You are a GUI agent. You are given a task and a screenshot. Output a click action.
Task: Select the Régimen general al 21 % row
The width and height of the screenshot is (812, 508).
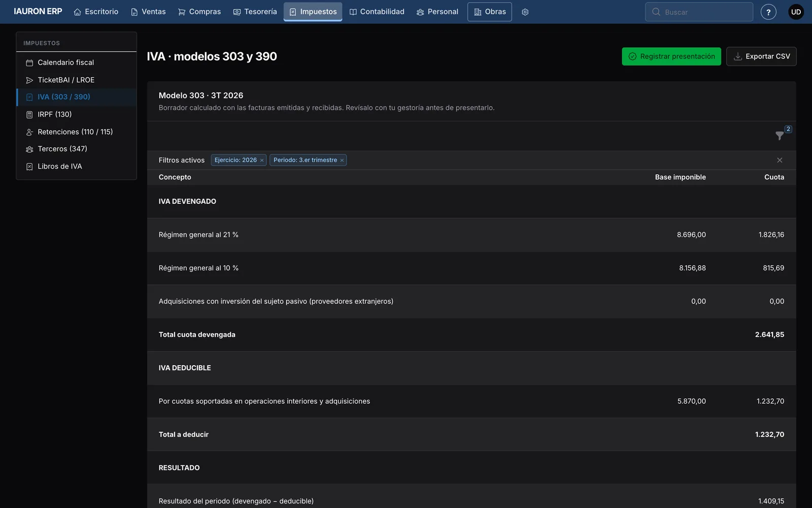click(471, 235)
